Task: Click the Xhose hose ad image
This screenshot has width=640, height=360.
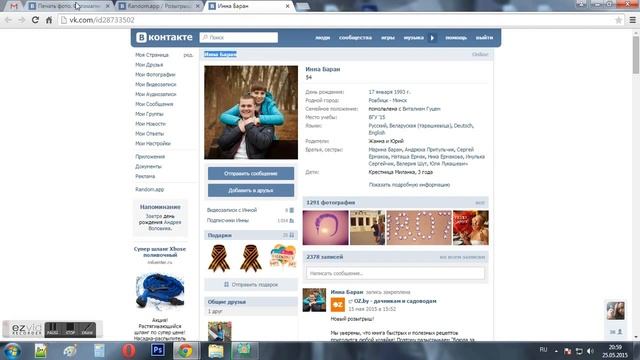Action: coord(160,292)
